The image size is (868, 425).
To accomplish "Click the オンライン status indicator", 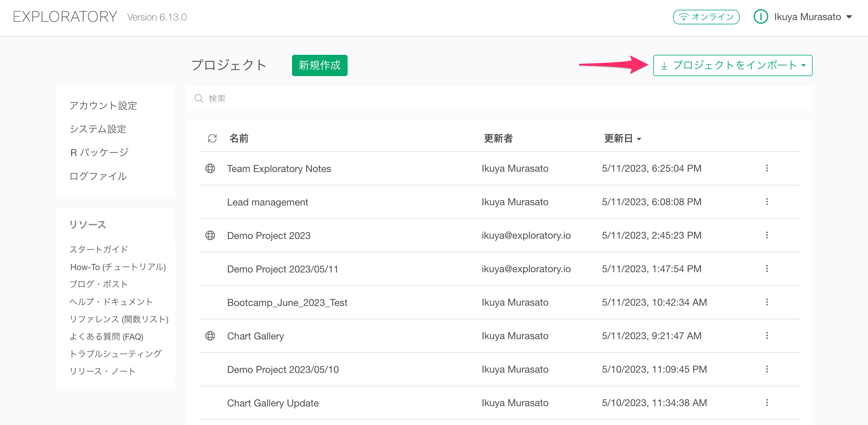I will click(706, 17).
